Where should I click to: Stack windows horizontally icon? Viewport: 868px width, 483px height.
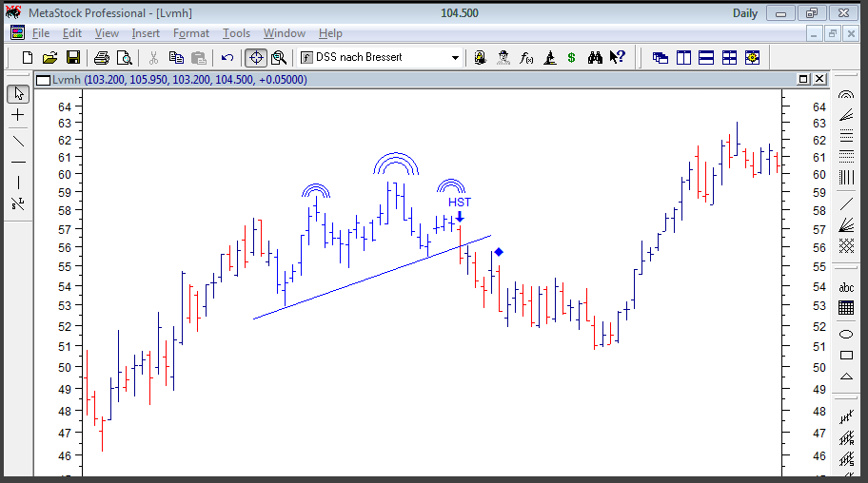[x=706, y=58]
